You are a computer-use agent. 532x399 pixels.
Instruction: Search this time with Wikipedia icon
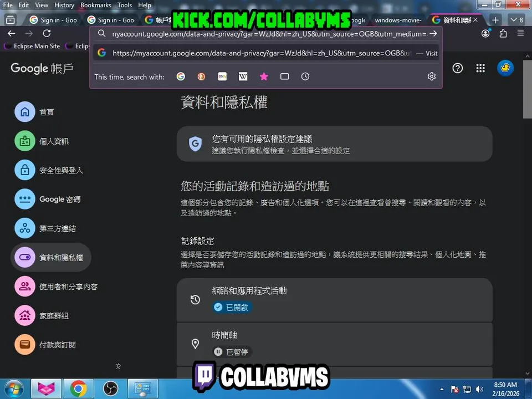243,76
